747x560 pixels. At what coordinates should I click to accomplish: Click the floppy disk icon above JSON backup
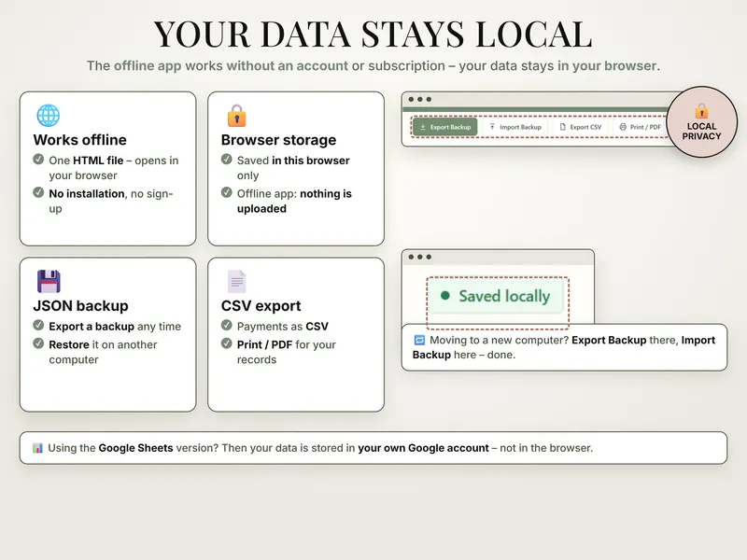[49, 281]
